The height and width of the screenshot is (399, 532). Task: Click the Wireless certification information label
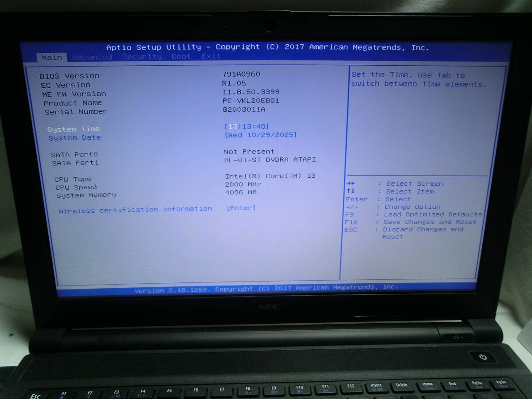click(x=135, y=210)
